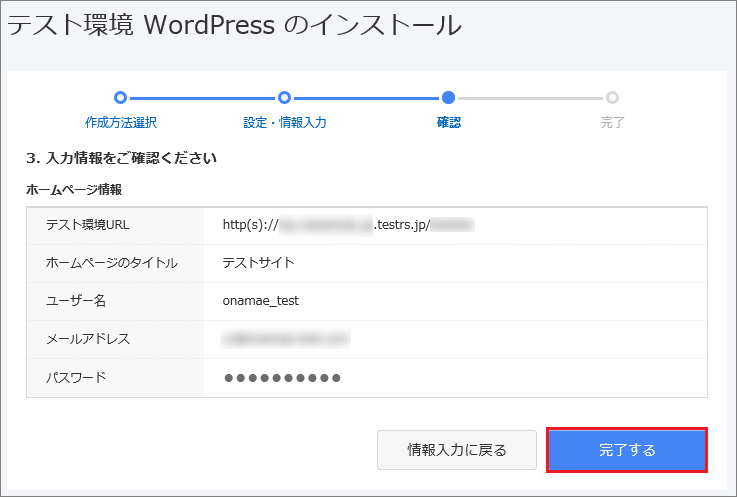Click the masked password dots
The height and width of the screenshot is (497, 737).
click(282, 378)
